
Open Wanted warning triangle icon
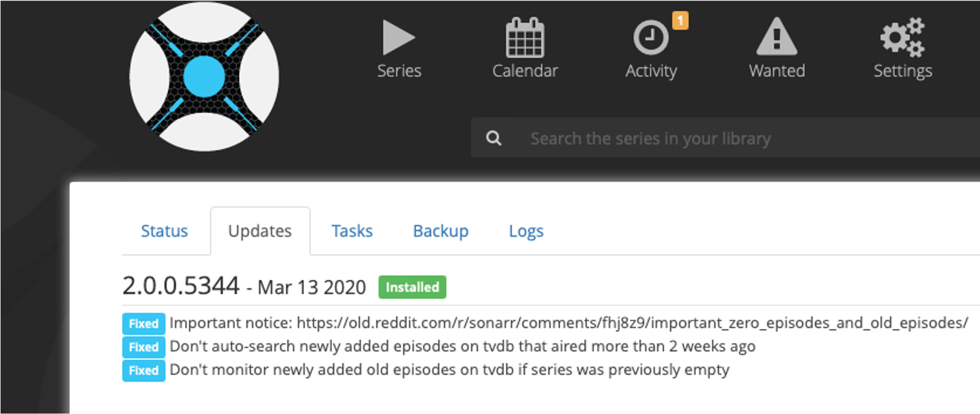point(777,37)
